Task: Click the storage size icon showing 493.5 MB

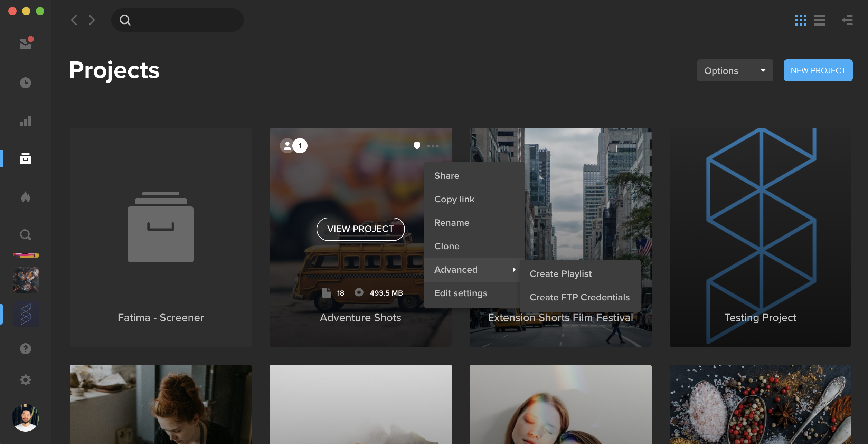Action: [359, 292]
